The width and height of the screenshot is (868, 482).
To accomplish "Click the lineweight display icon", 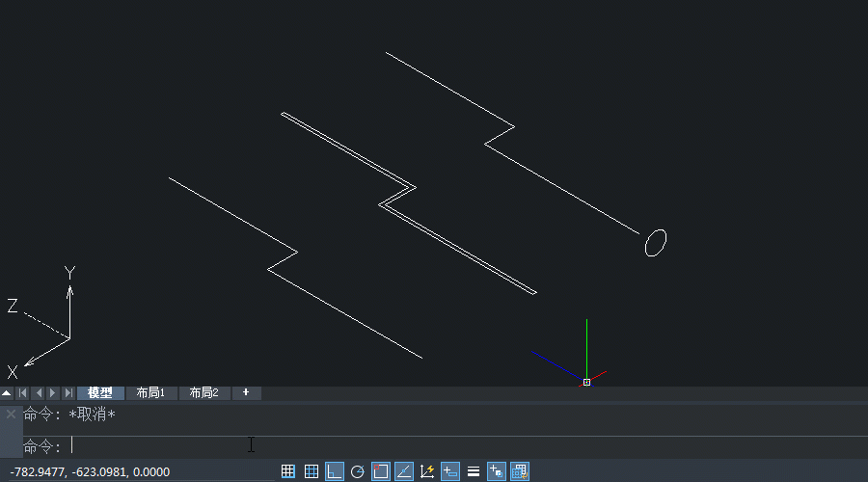I will 474,471.
